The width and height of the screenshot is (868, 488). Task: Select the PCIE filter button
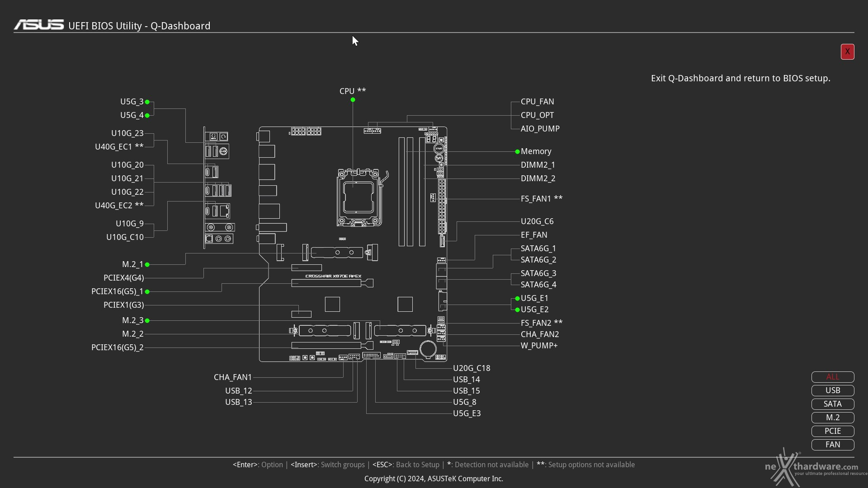click(x=833, y=431)
